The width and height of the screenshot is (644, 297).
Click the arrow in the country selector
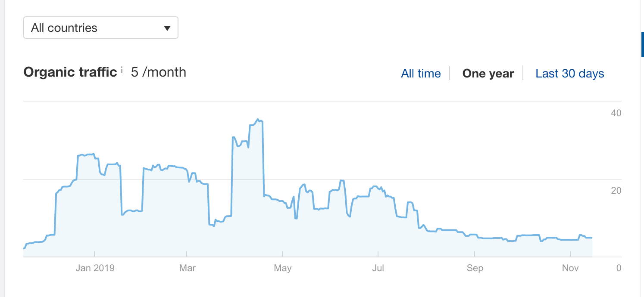pyautogui.click(x=167, y=28)
